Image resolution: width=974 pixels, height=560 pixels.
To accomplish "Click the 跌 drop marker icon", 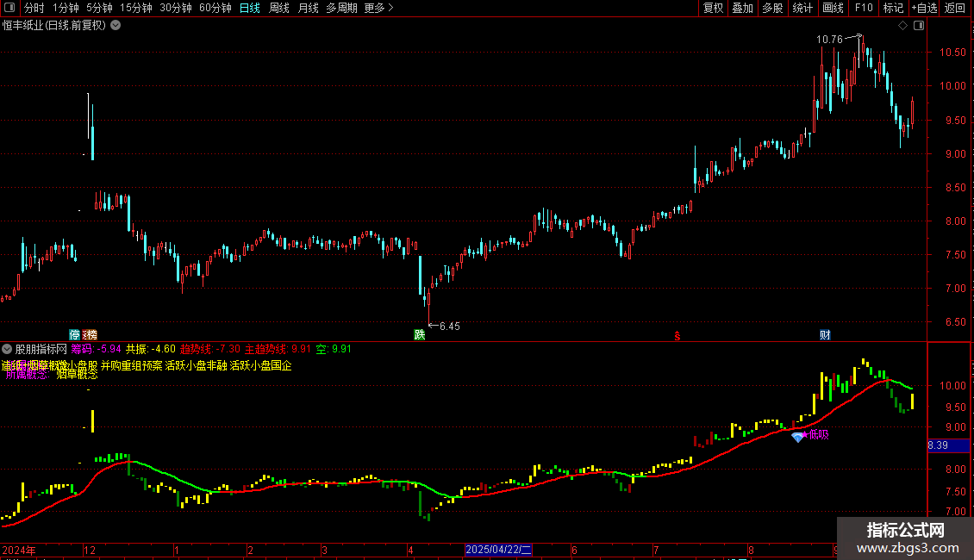I will coord(420,334).
